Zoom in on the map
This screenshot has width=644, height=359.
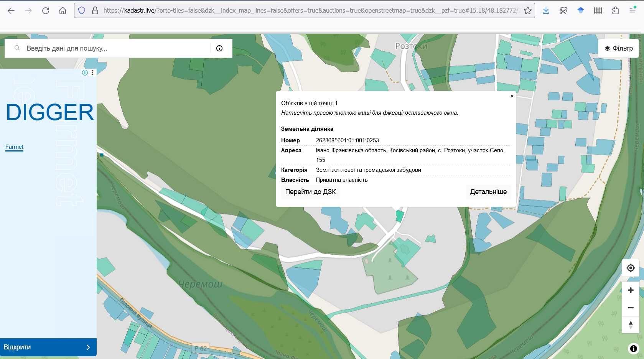click(x=631, y=290)
